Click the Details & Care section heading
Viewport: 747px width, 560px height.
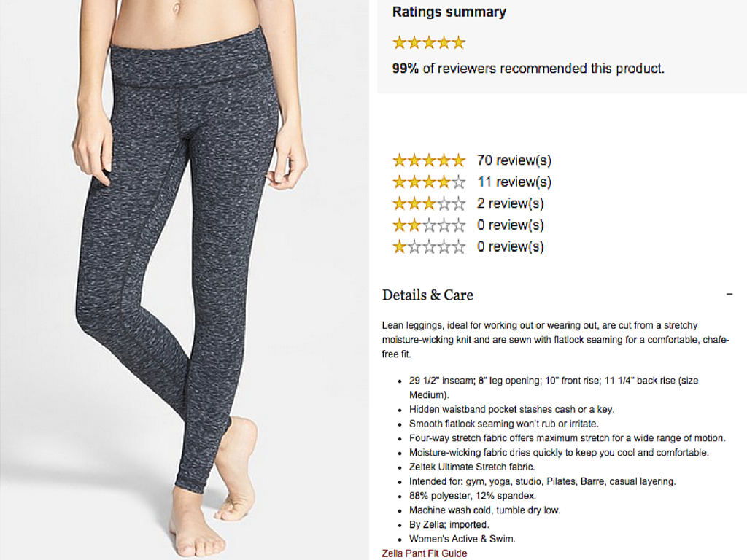[x=427, y=295]
